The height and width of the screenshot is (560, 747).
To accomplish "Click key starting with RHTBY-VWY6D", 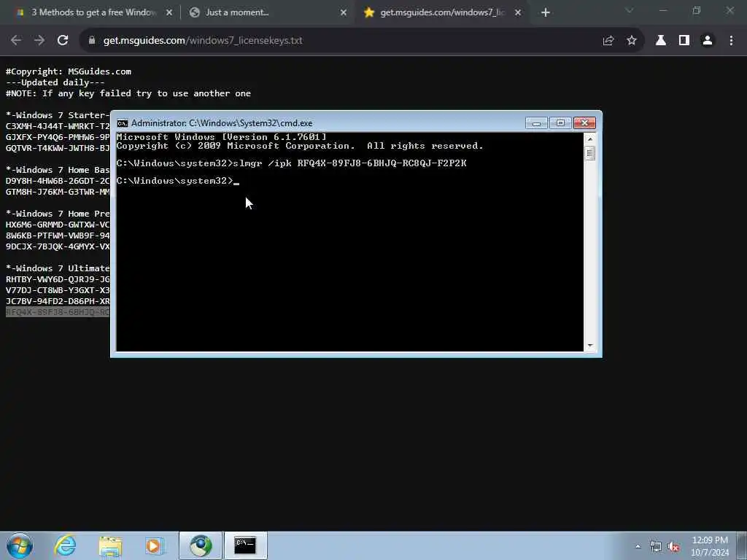I will tap(58, 279).
